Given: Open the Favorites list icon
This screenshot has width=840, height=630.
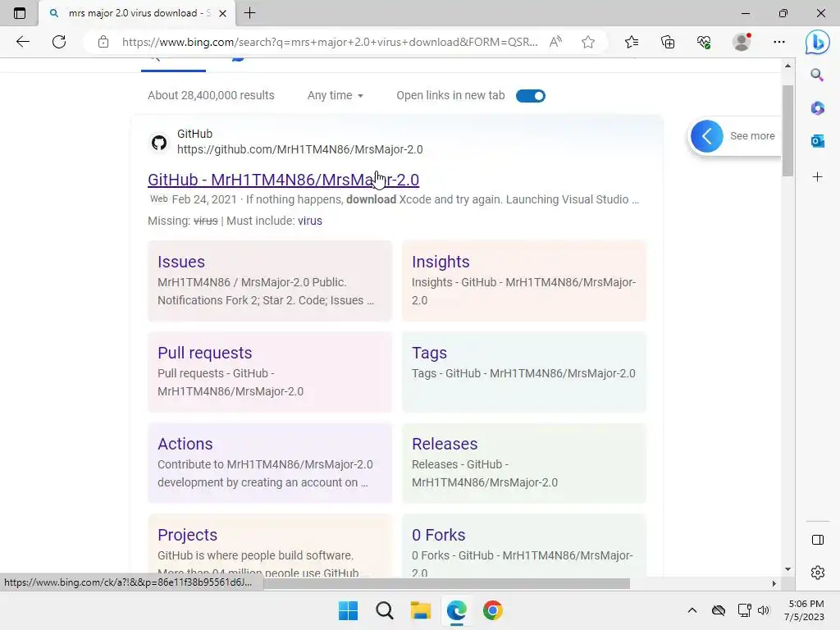Looking at the screenshot, I should (x=632, y=42).
